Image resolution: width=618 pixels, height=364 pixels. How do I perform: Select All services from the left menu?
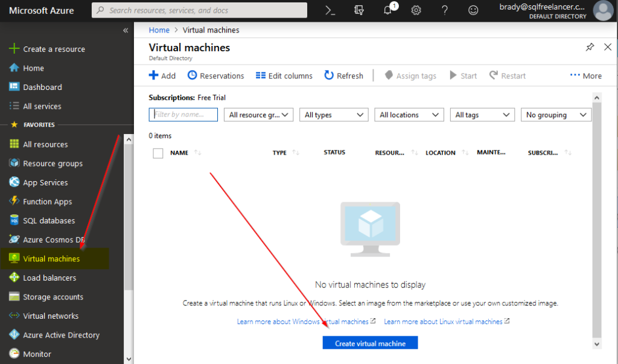click(x=36, y=106)
